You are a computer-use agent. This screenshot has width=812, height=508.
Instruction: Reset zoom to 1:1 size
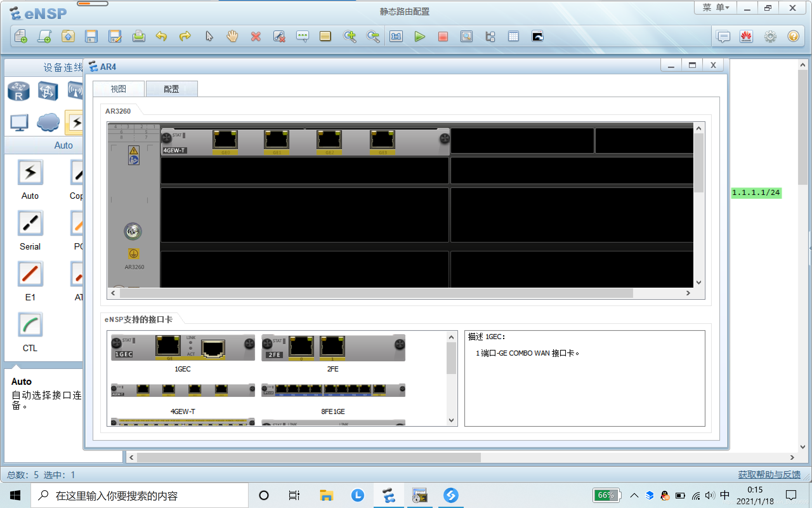[396, 36]
